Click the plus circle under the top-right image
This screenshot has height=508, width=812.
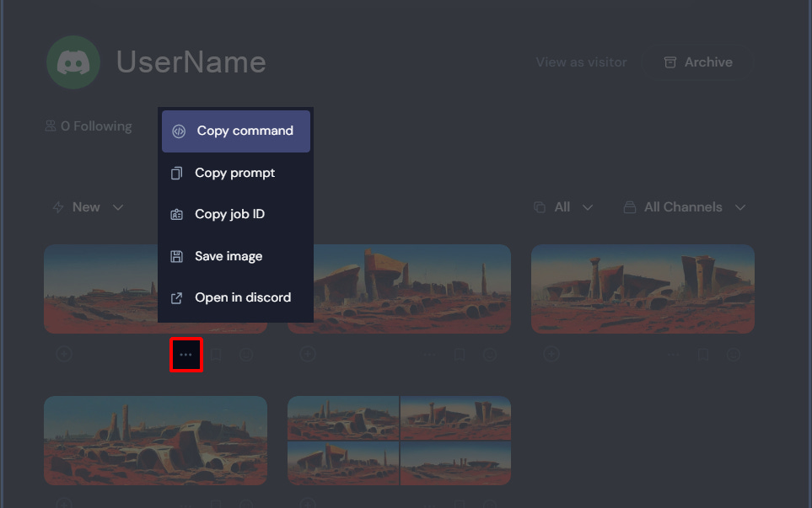tap(551, 355)
